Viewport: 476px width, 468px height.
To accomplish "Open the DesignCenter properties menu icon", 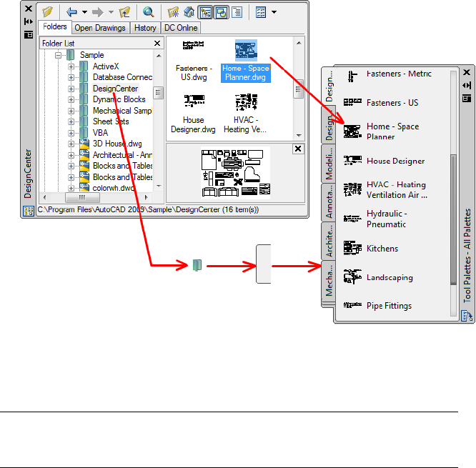I will pos(29,34).
